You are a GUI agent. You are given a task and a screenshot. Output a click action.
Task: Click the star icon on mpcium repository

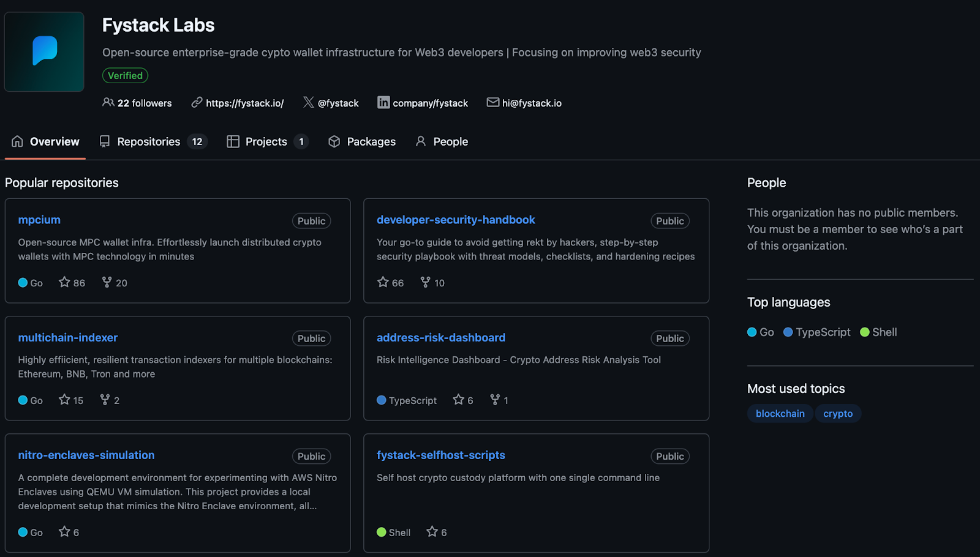63,282
